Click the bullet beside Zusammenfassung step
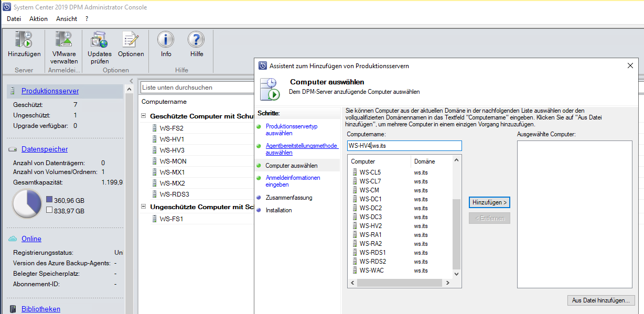This screenshot has height=314, width=644. click(259, 198)
